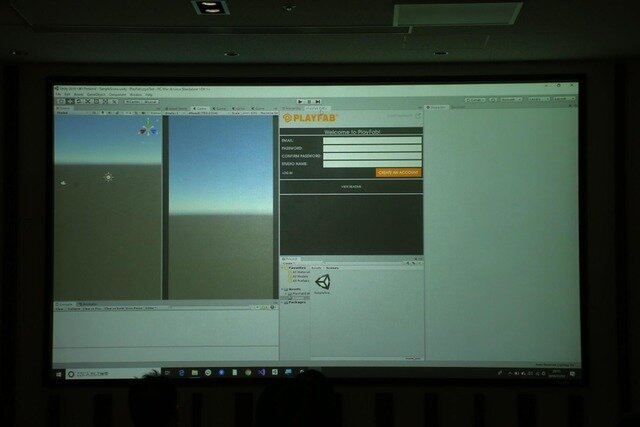This screenshot has height=427, width=640.
Task: Open the Account dropdown
Action: pyautogui.click(x=511, y=99)
